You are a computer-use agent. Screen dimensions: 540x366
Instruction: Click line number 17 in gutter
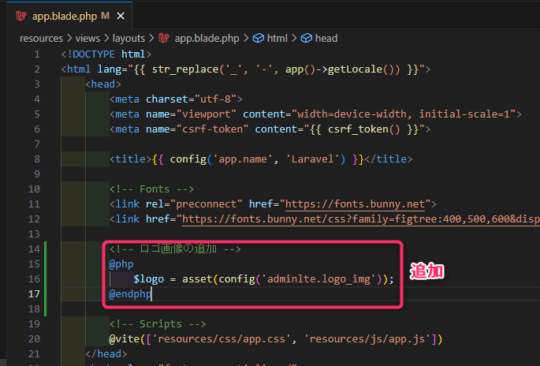(34, 294)
